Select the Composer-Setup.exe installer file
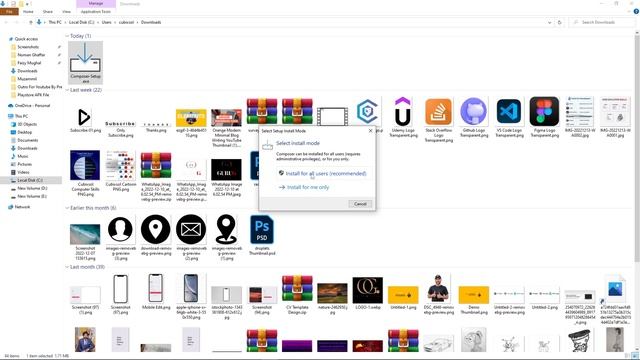This screenshot has height=360, width=640. point(85,62)
